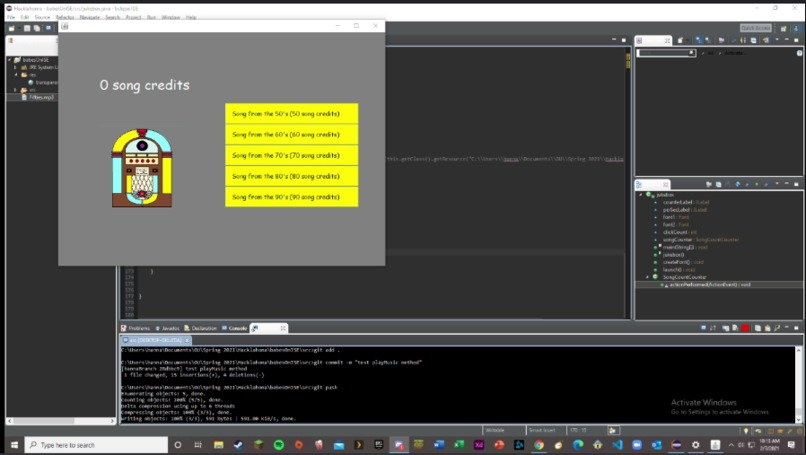This screenshot has height=455, width=806.
Task: Collapse the babesOnISE project node
Action: coord(9,60)
